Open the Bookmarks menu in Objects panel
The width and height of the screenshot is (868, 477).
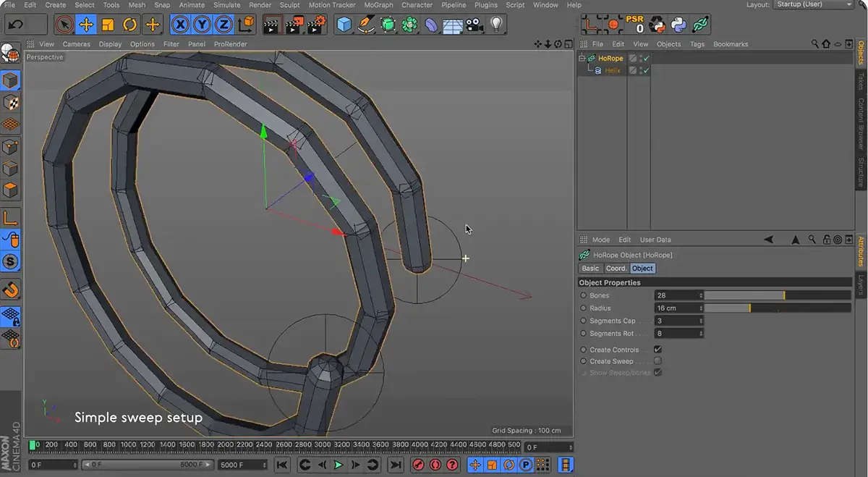tap(731, 44)
